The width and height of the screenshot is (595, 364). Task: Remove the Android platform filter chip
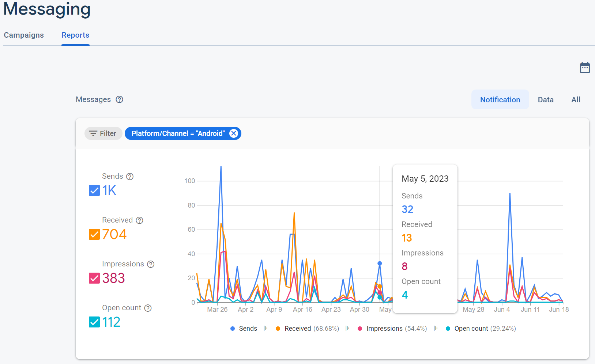point(233,133)
